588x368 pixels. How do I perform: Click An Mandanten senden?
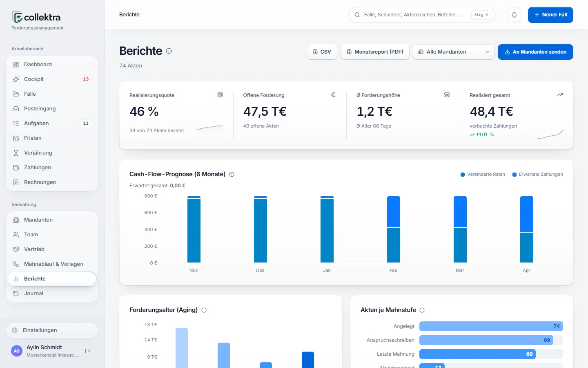535,52
